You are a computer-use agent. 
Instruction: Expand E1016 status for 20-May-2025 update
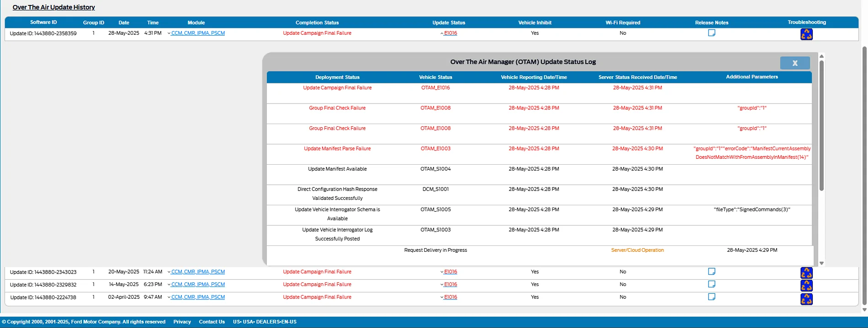point(449,271)
